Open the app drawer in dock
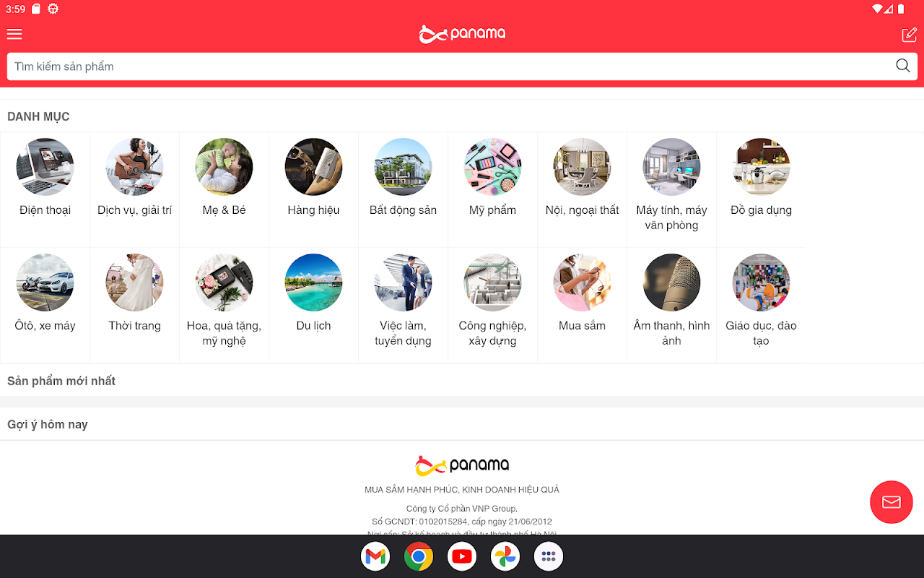924x578 pixels. tap(549, 556)
